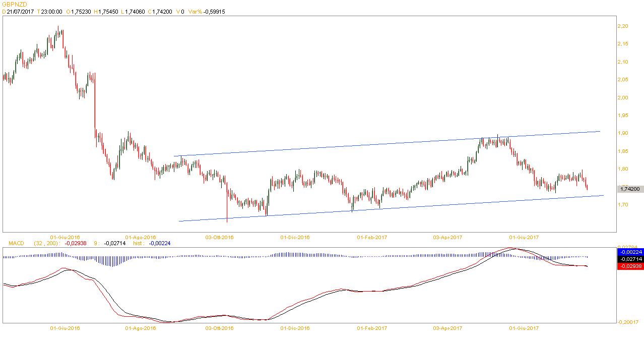Click the 1,90 level on price axis
Screen dimensions: 644x337
click(x=623, y=133)
